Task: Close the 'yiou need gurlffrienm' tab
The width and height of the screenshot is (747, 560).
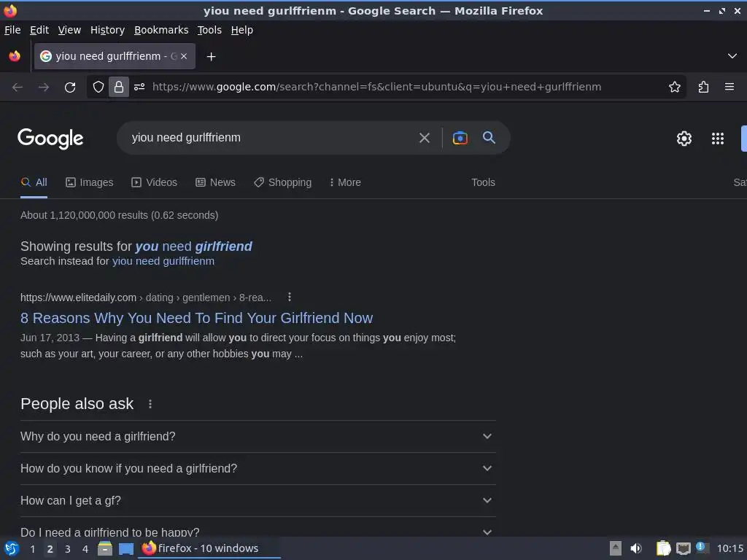Action: (184, 56)
